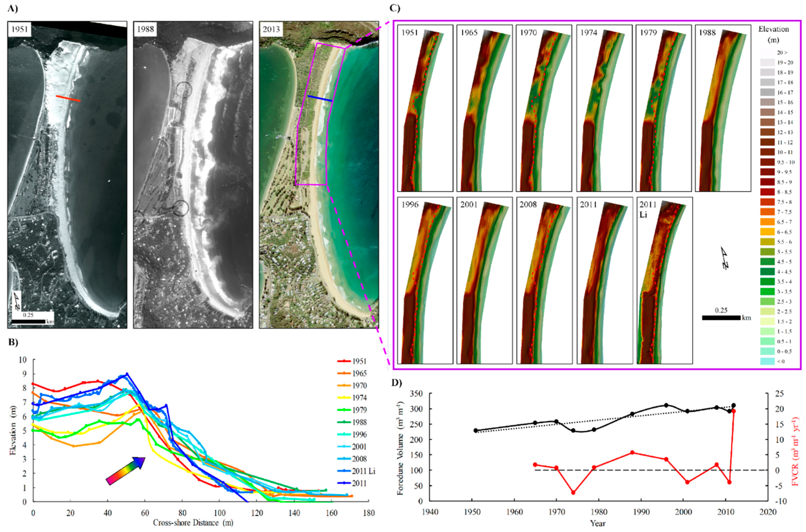Click the 1996 black foredune volume point
The image size is (806, 532).
point(666,405)
